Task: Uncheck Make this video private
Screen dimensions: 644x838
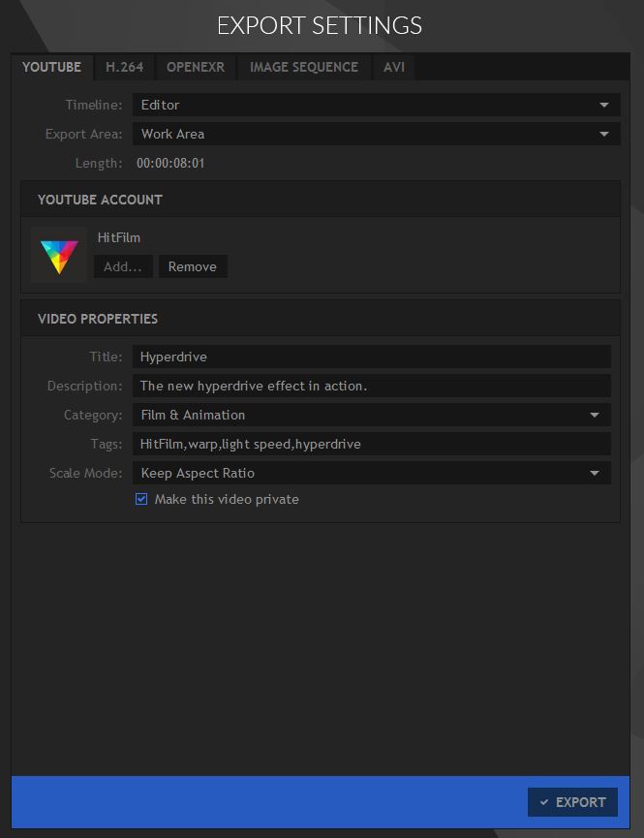Action: (141, 499)
